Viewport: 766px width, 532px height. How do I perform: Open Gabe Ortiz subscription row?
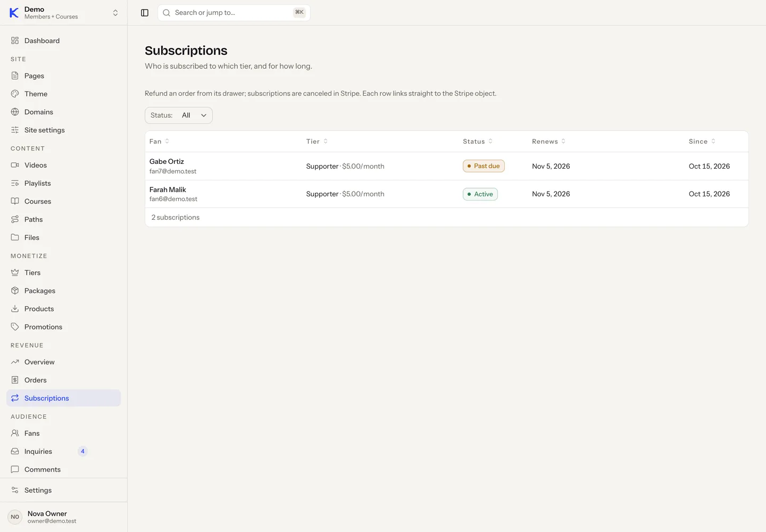pyautogui.click(x=447, y=166)
